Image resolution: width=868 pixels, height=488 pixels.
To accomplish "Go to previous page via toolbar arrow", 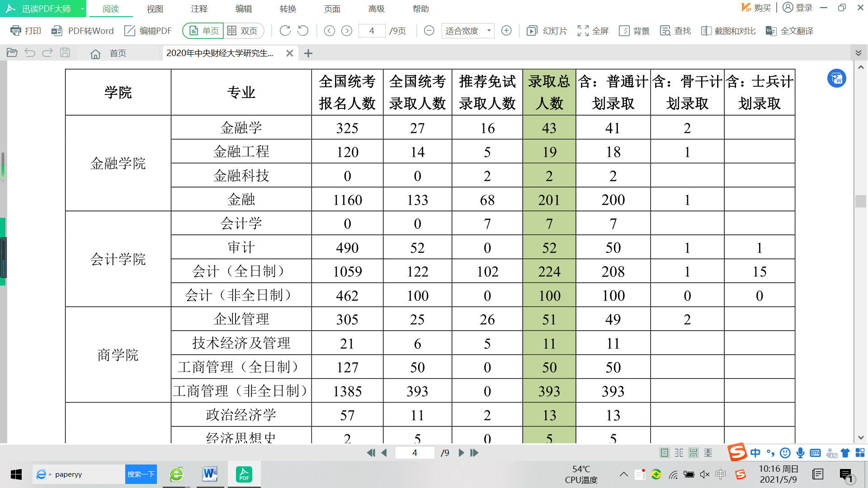I will coord(330,31).
